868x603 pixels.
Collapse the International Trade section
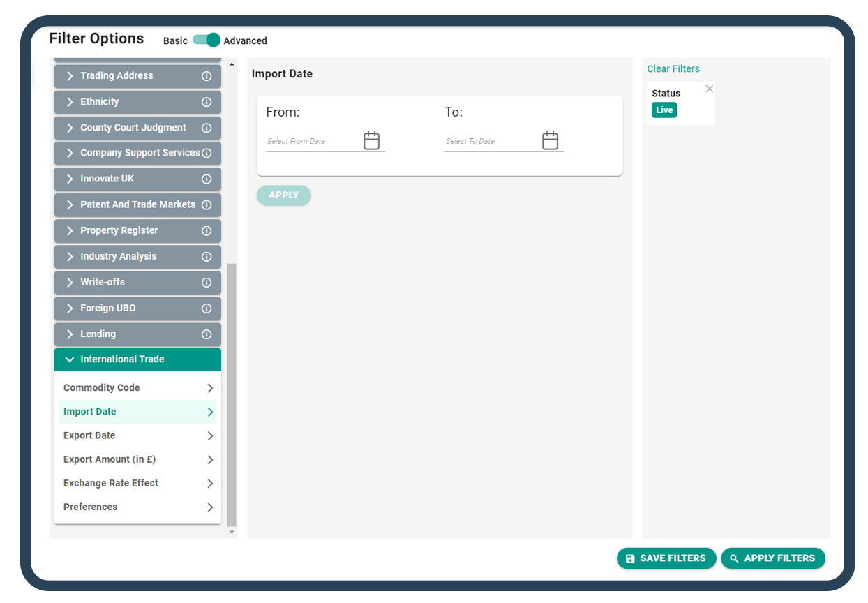point(137,359)
